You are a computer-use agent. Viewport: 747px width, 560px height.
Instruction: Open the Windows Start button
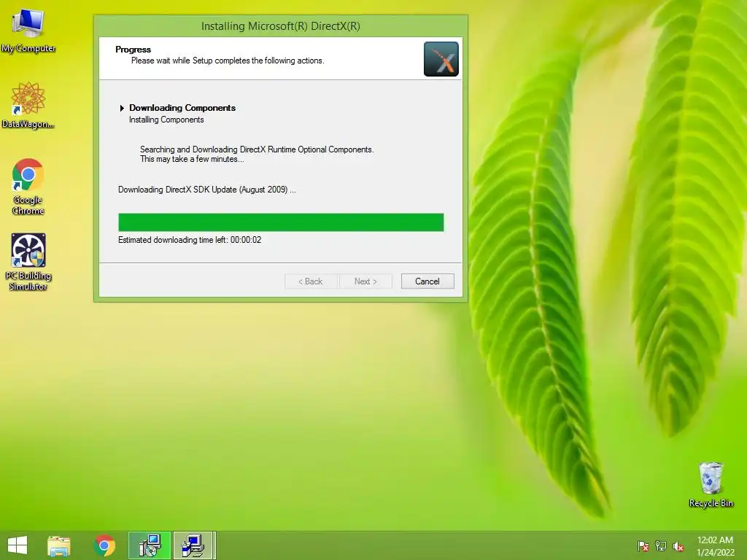18,545
